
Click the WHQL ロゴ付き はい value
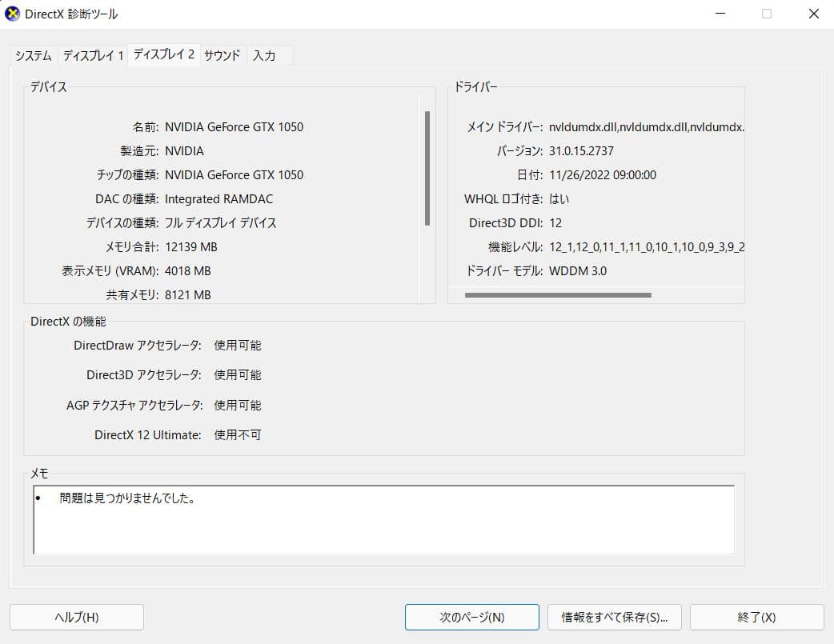pos(561,198)
